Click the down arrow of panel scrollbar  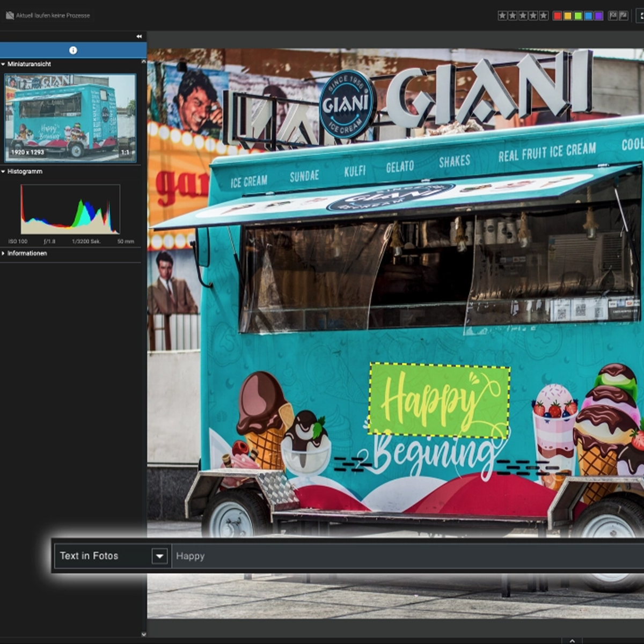(x=143, y=634)
